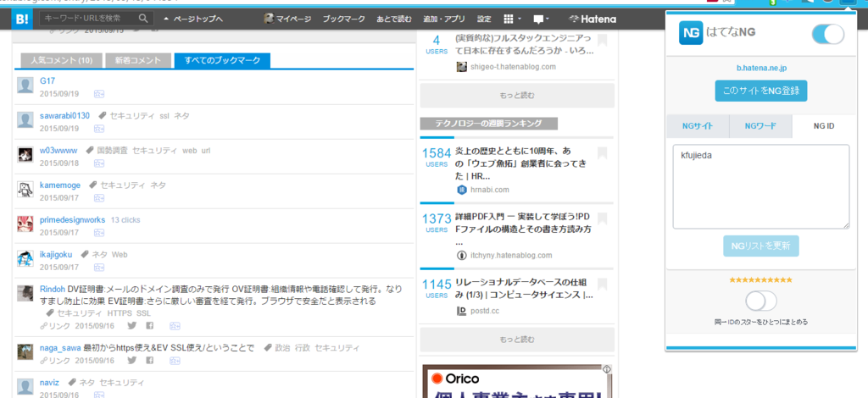868x398 pixels.
Task: Share naga_sawa's comment on Twitter
Action: (131, 361)
